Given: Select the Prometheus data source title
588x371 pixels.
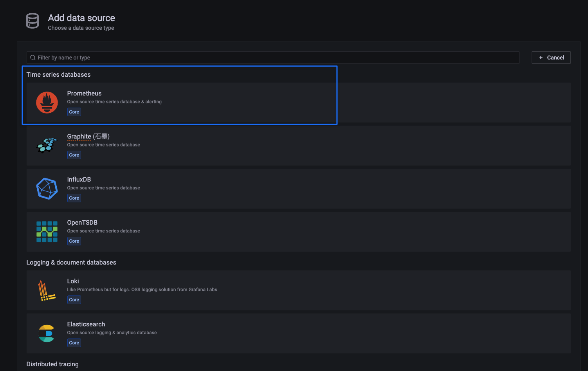Looking at the screenshot, I should click(x=84, y=93).
